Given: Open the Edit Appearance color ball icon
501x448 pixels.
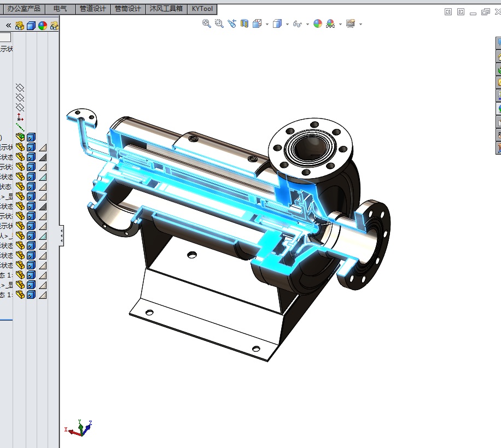Looking at the screenshot, I should coord(318,23).
